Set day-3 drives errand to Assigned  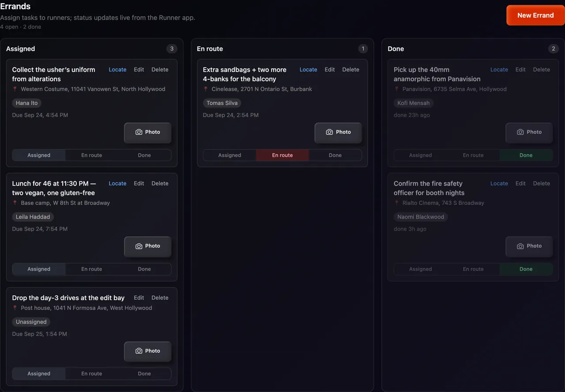39,374
